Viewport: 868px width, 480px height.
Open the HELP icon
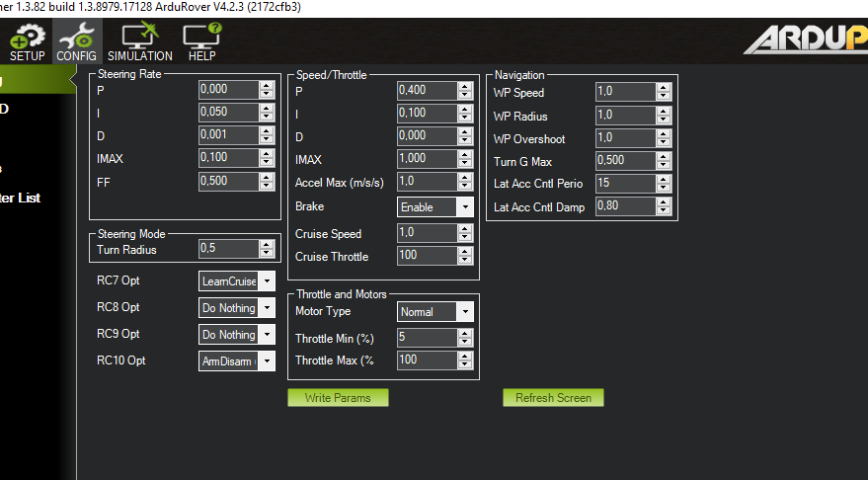point(201,39)
